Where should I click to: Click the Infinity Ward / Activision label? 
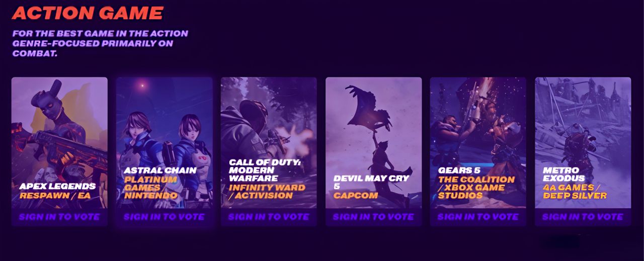pyautogui.click(x=267, y=192)
